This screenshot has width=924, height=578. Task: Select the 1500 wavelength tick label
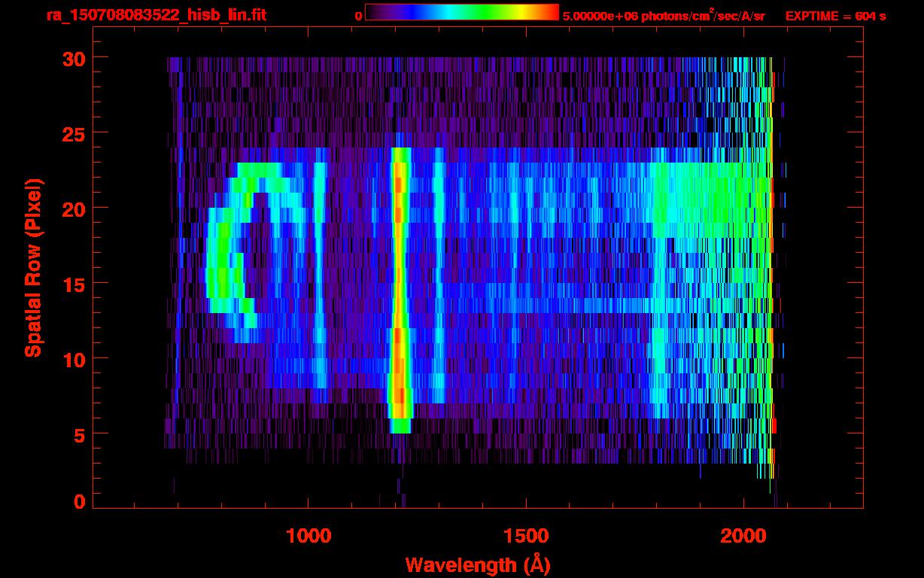pyautogui.click(x=526, y=537)
